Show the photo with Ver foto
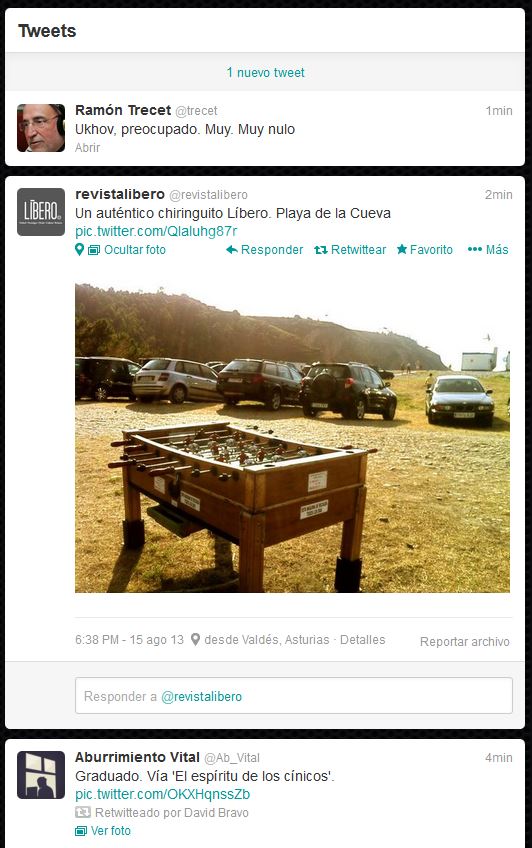This screenshot has width=532, height=848. click(x=111, y=831)
